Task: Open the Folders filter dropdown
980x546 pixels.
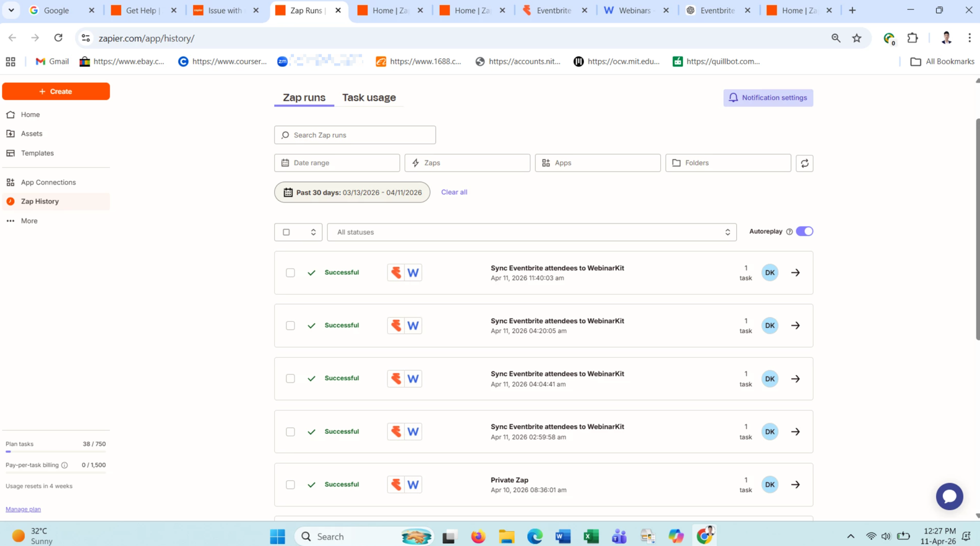Action: (728, 163)
